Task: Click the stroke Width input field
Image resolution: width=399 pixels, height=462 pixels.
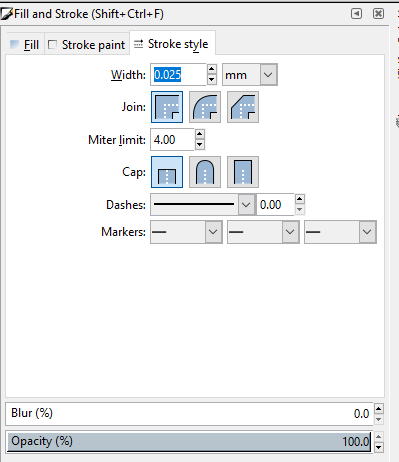Action: (178, 75)
